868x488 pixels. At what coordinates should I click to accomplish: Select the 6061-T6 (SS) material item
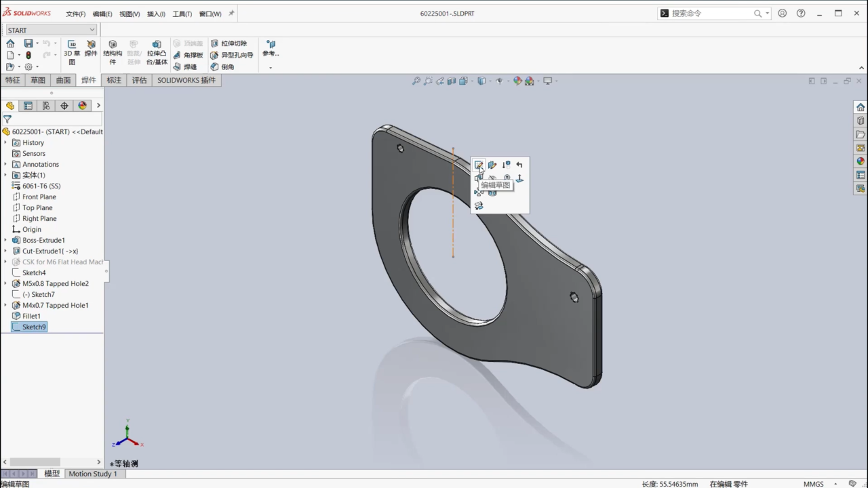pyautogui.click(x=36, y=186)
